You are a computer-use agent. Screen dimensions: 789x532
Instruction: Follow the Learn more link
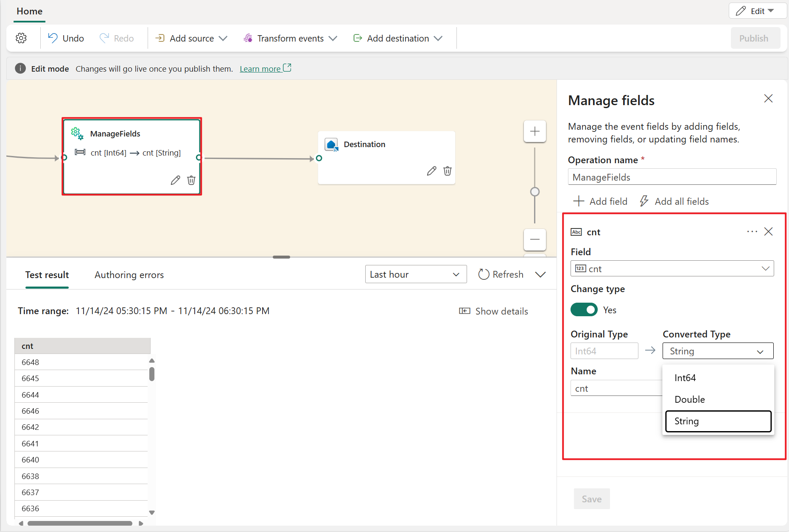266,69
